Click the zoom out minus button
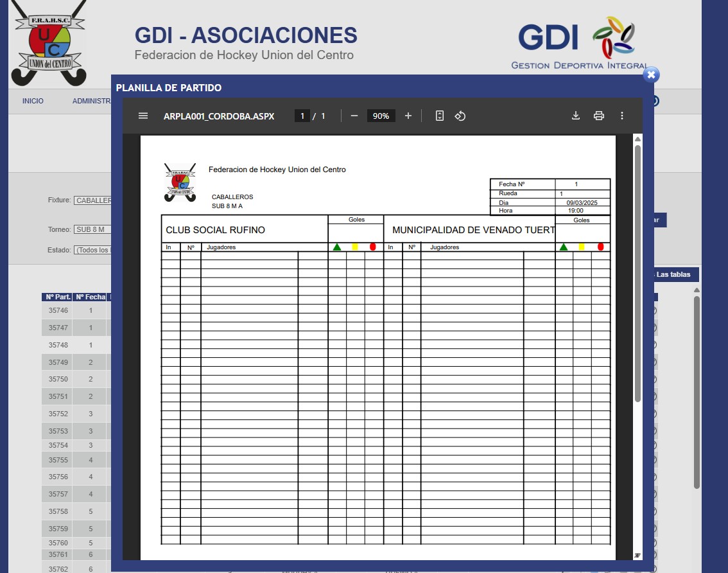Viewport: 728px width, 573px height. coord(354,116)
